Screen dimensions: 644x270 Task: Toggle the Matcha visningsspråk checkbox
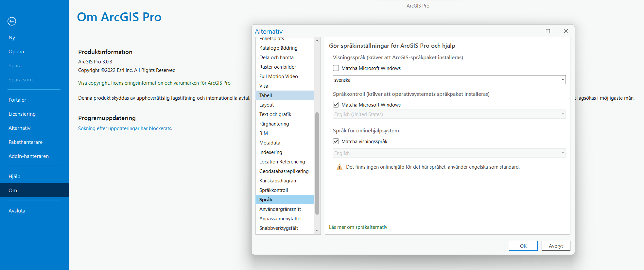tap(336, 142)
